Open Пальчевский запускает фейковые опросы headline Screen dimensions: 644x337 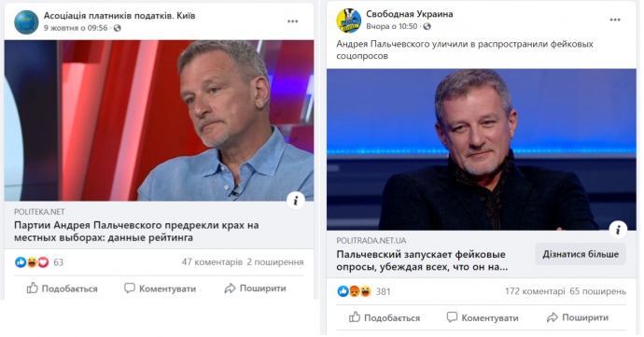click(x=422, y=260)
